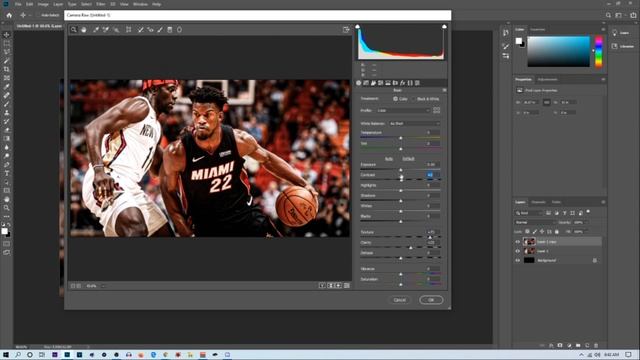This screenshot has height=360, width=640.
Task: Select the Eyedropper tool in Photoshop toolbar
Action: pos(7,87)
